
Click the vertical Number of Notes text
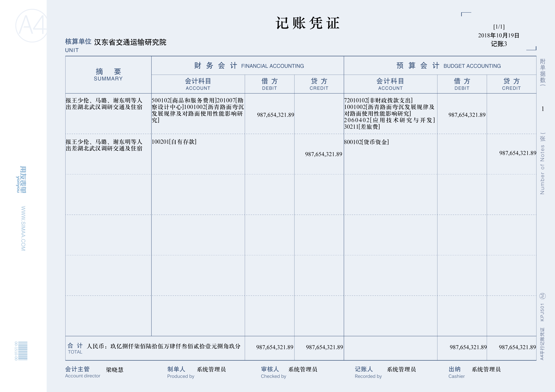543,170
